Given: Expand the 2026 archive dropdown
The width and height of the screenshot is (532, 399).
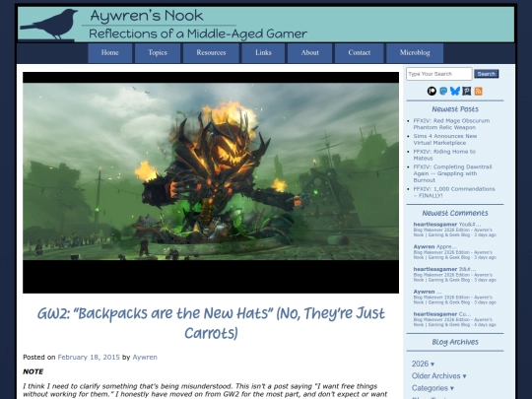Looking at the screenshot, I should pos(423,364).
